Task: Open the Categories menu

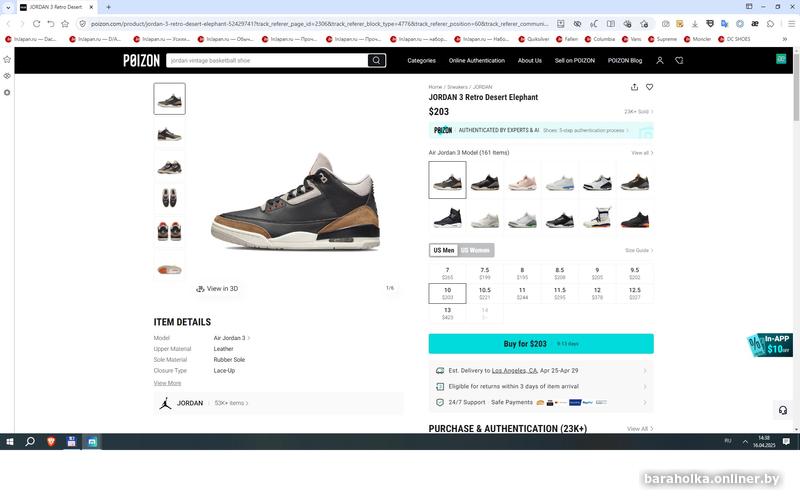Action: [421, 60]
